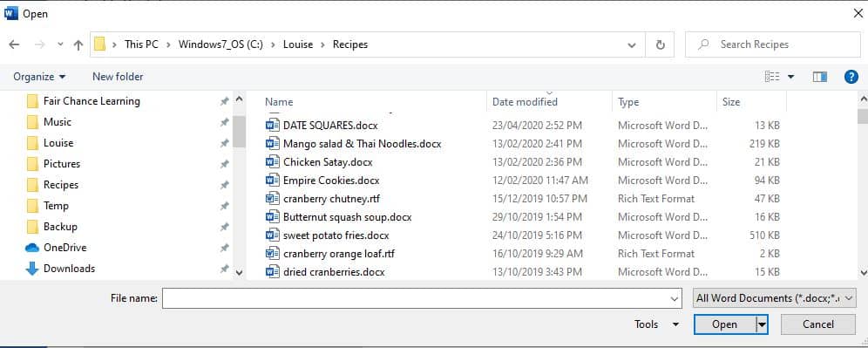Unpin the Temp folder pin icon
The image size is (868, 348).
click(224, 206)
